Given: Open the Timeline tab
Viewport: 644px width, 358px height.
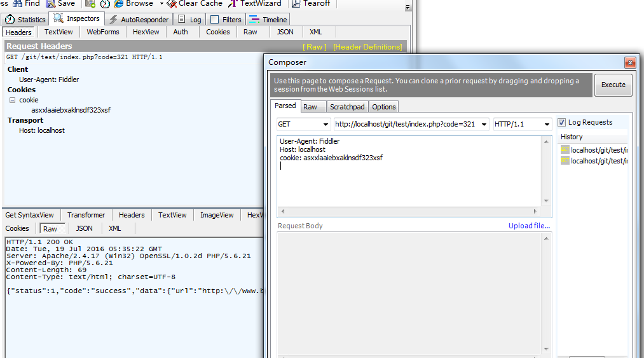Looking at the screenshot, I should [x=268, y=19].
